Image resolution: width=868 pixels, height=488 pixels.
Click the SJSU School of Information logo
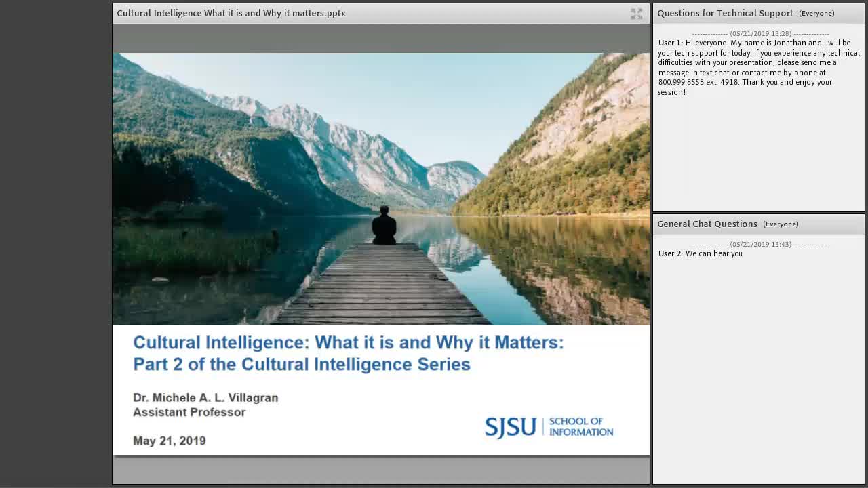[549, 427]
